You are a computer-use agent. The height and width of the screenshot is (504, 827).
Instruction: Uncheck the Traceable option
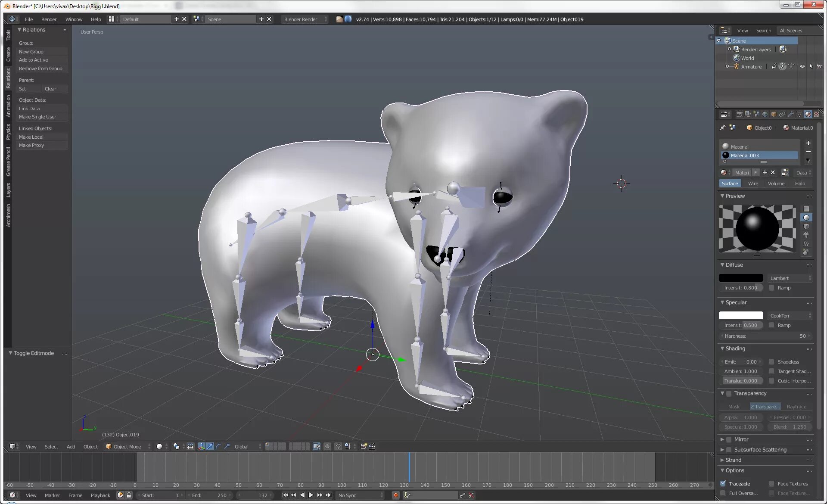(x=723, y=483)
